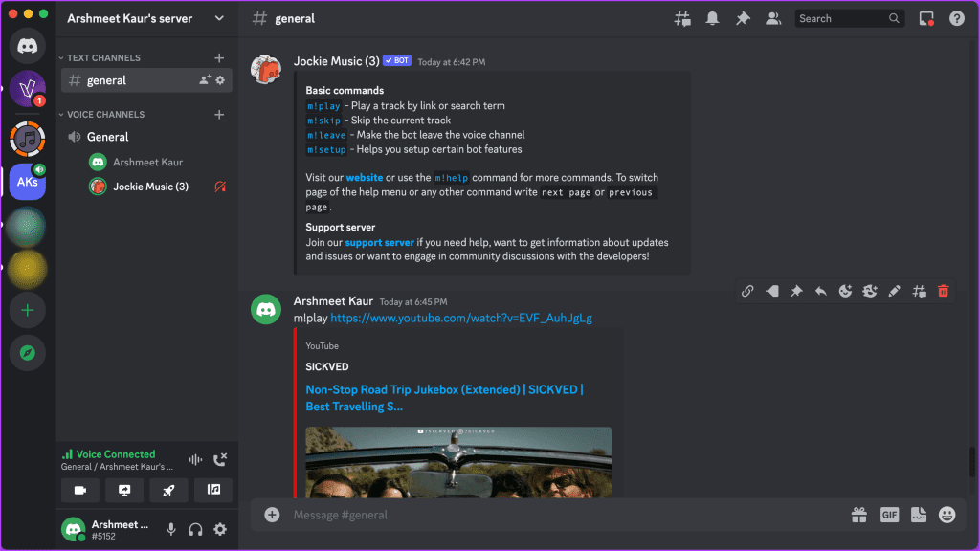The height and width of the screenshot is (551, 980).
Task: Toggle the member list icon
Action: [x=773, y=19]
